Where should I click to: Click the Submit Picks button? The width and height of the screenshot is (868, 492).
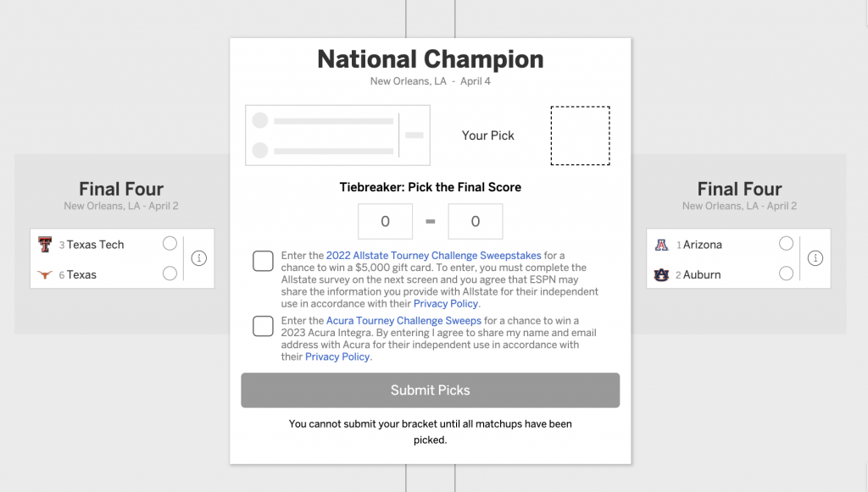click(x=430, y=390)
